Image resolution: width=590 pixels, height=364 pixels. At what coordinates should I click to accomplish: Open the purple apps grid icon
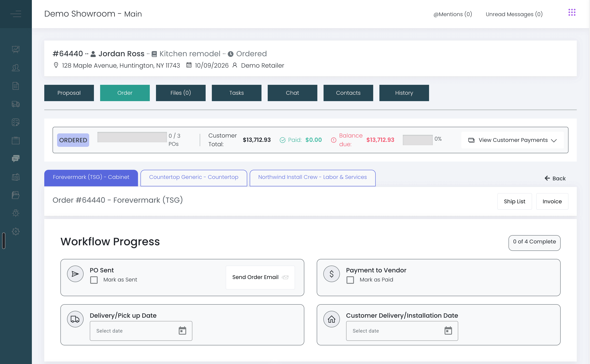coord(572,13)
